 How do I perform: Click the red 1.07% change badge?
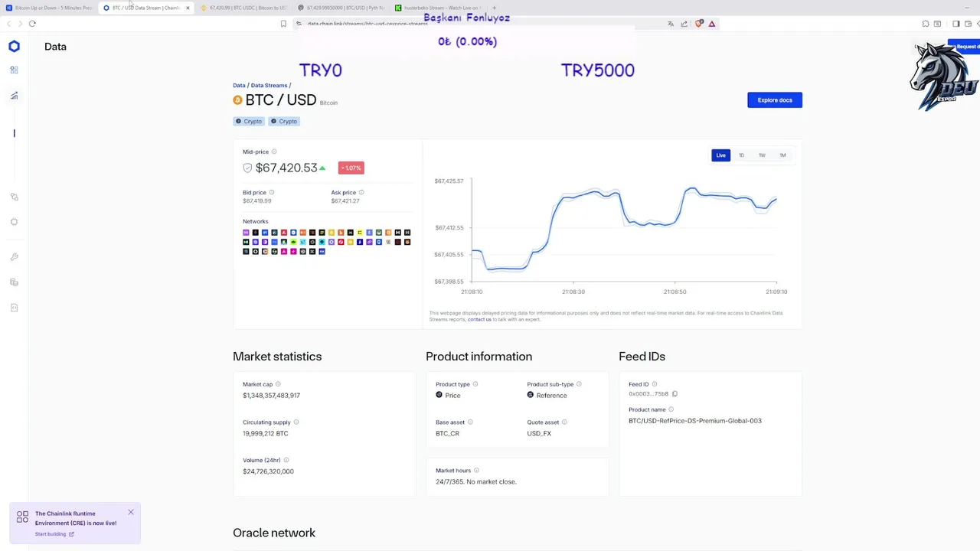[x=351, y=168]
